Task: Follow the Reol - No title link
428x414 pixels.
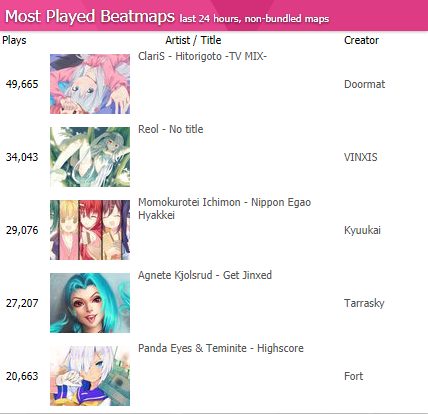Action: pyautogui.click(x=171, y=129)
